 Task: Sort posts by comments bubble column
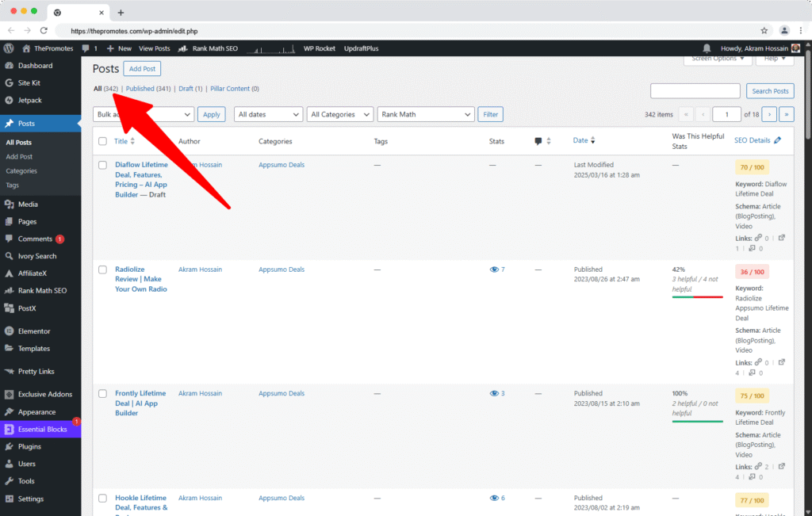[542, 141]
